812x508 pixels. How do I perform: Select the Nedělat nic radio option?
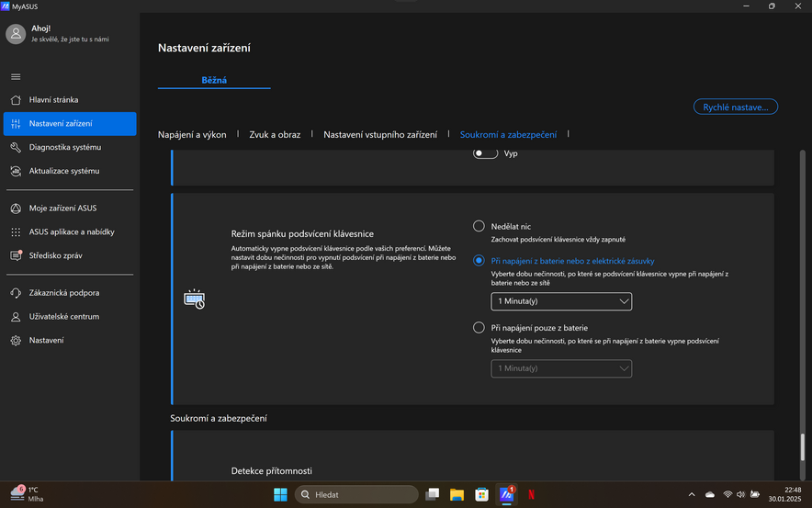(x=479, y=226)
